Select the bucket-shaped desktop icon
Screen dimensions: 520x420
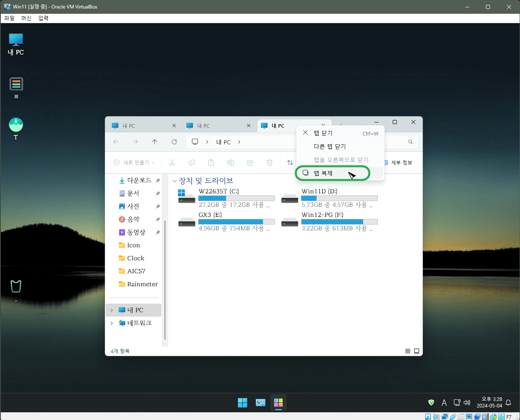16,286
